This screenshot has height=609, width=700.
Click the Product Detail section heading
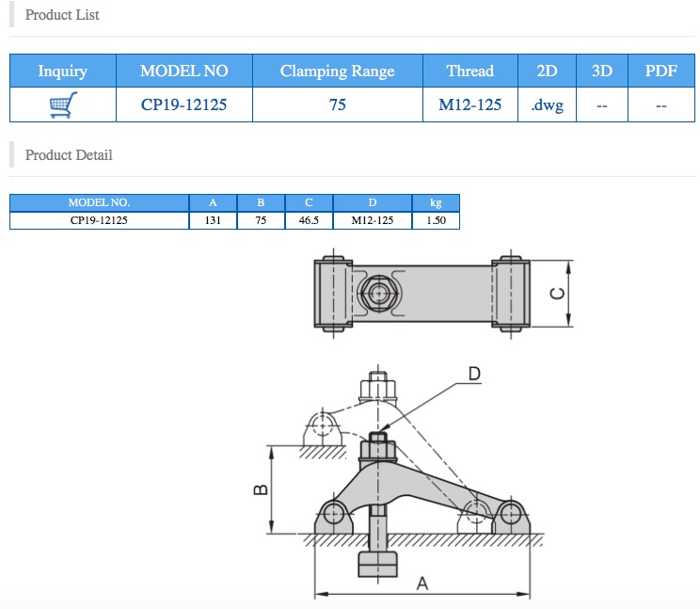click(69, 155)
